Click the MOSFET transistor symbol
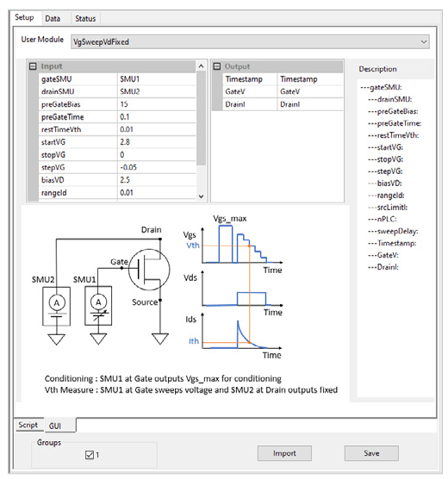448x479 pixels. point(149,269)
